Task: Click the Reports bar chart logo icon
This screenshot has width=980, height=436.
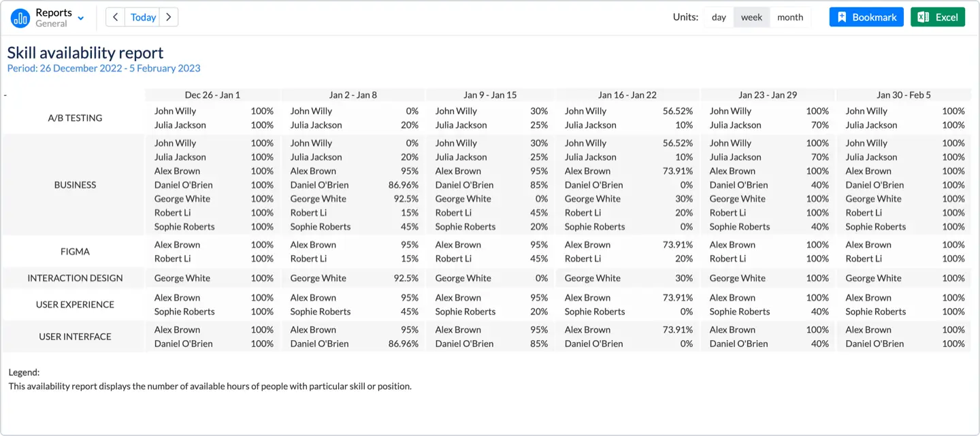Action: [20, 18]
